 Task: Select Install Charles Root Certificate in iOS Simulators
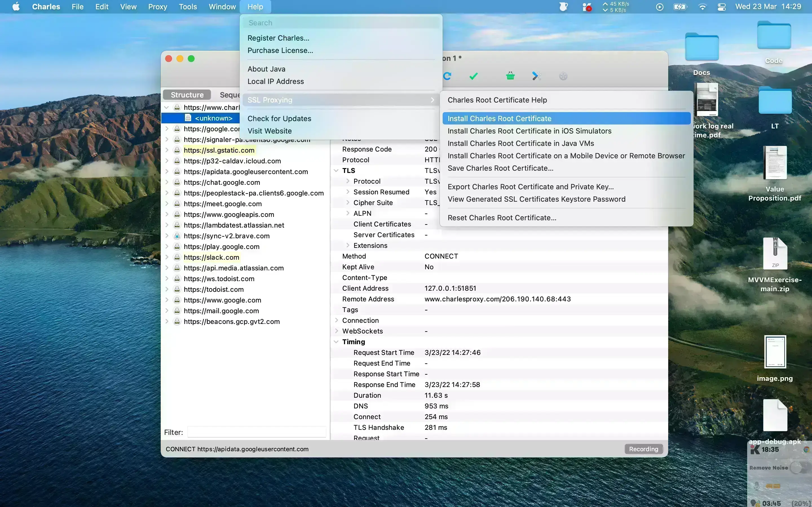tap(529, 131)
